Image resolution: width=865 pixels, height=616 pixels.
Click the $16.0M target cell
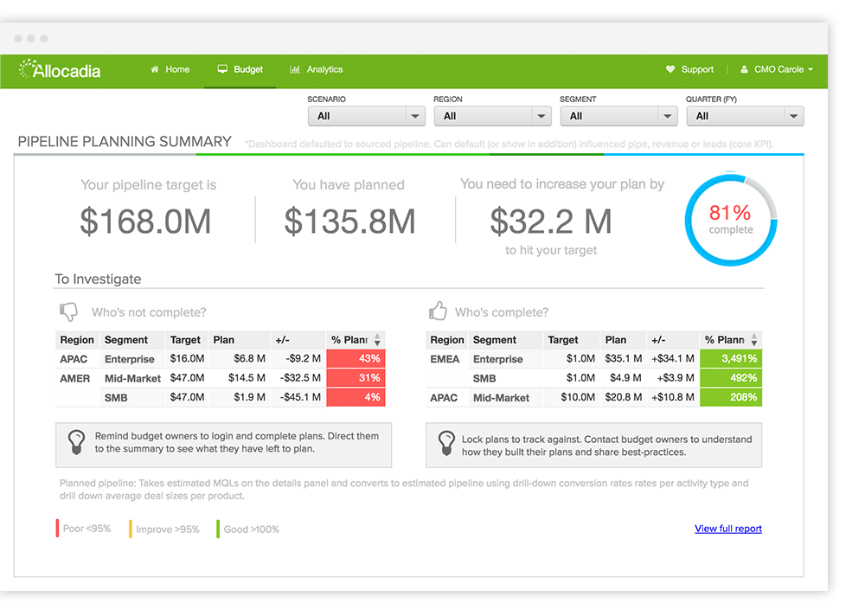point(187,358)
